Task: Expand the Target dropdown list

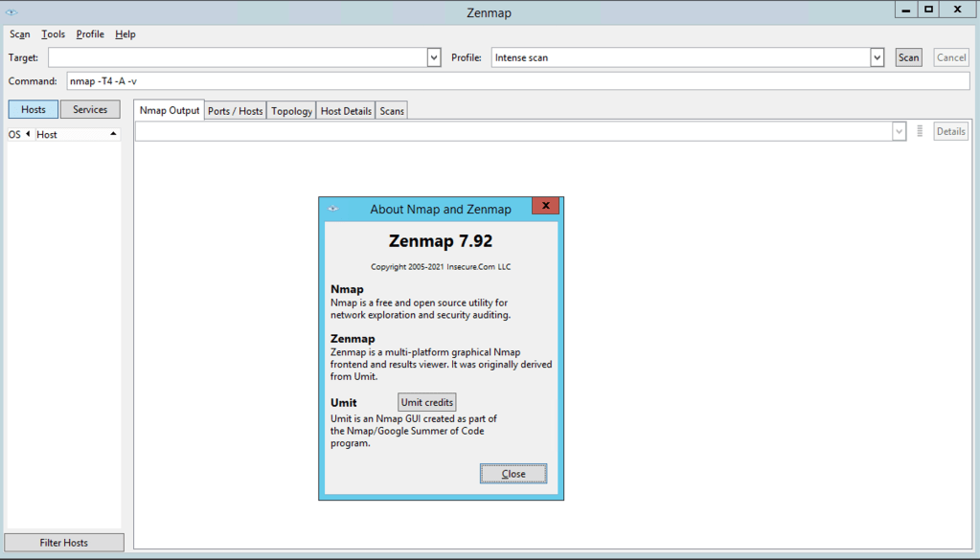Action: point(434,57)
